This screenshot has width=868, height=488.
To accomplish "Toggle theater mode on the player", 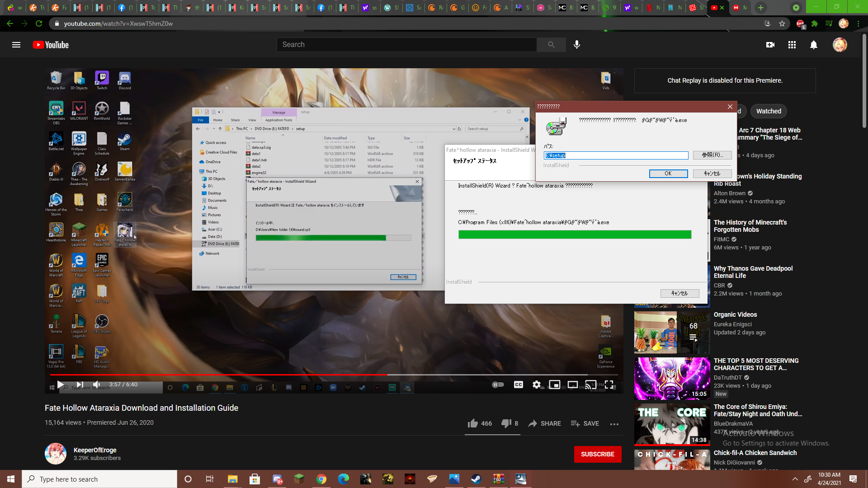I will coord(573,385).
